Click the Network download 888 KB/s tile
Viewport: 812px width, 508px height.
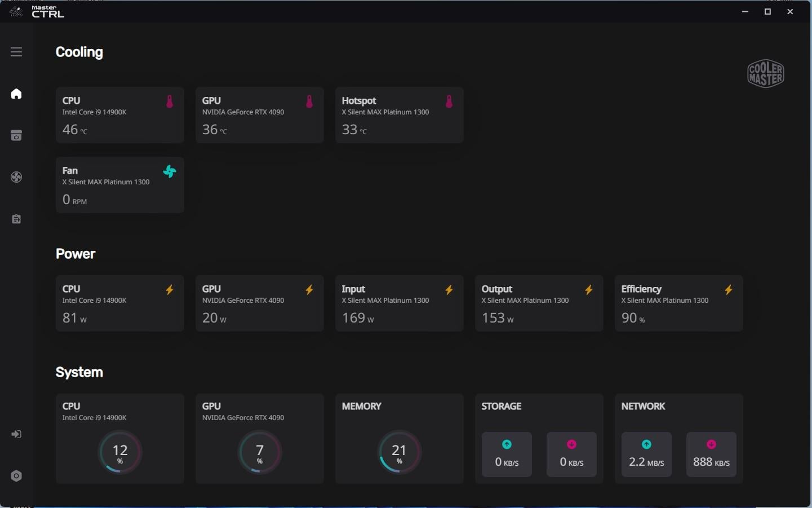point(711,454)
